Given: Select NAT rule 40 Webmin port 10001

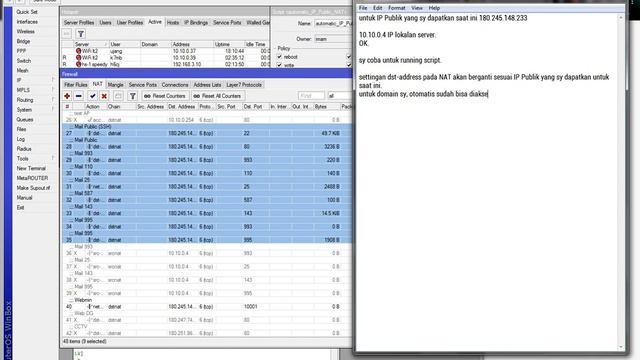Looking at the screenshot, I should click(207, 307).
